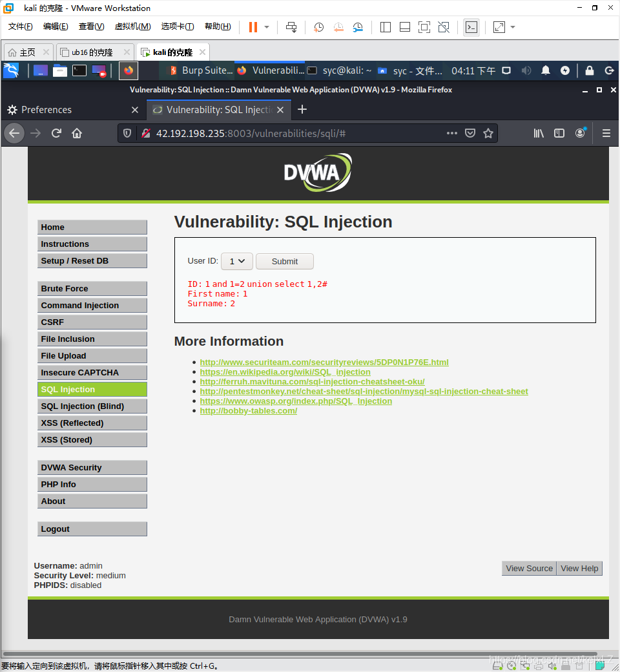
Task: Switch to Unity mode icon
Action: click(x=444, y=27)
